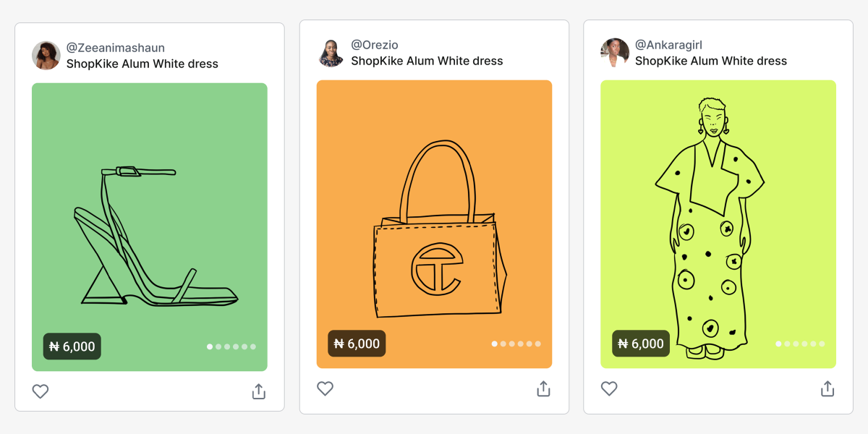Visit the @Orezio username link

click(375, 45)
